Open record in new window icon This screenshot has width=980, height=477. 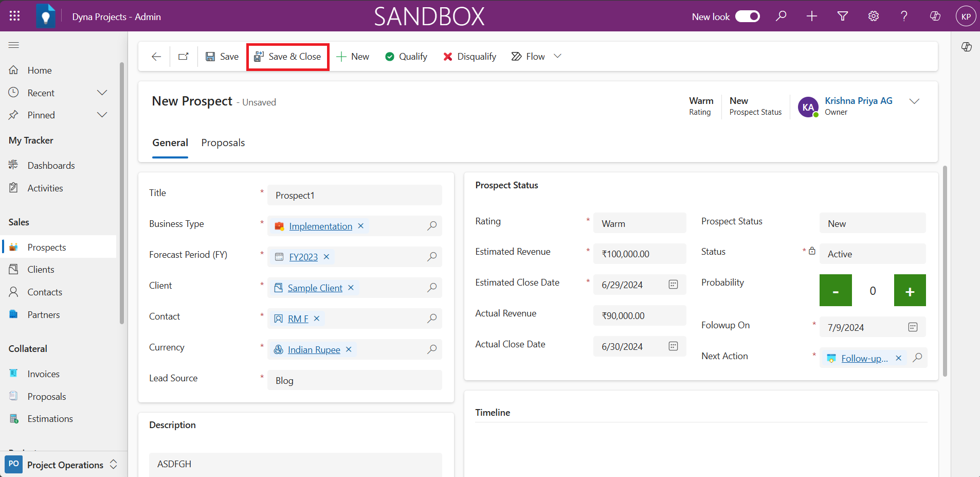pos(184,57)
